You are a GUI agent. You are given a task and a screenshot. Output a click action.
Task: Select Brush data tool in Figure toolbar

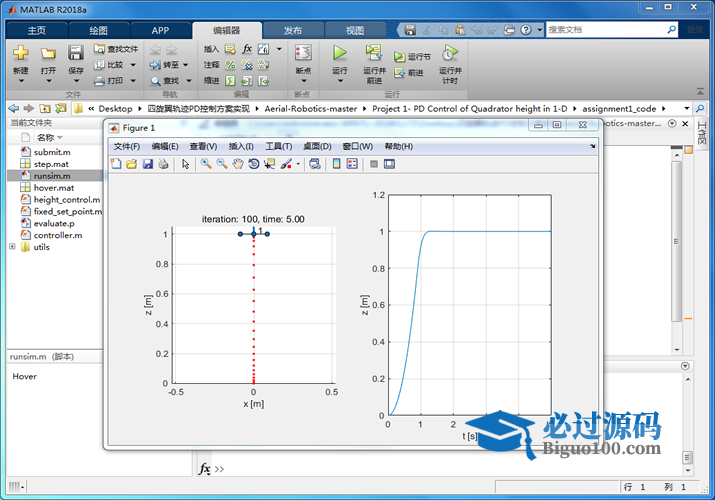tap(286, 164)
